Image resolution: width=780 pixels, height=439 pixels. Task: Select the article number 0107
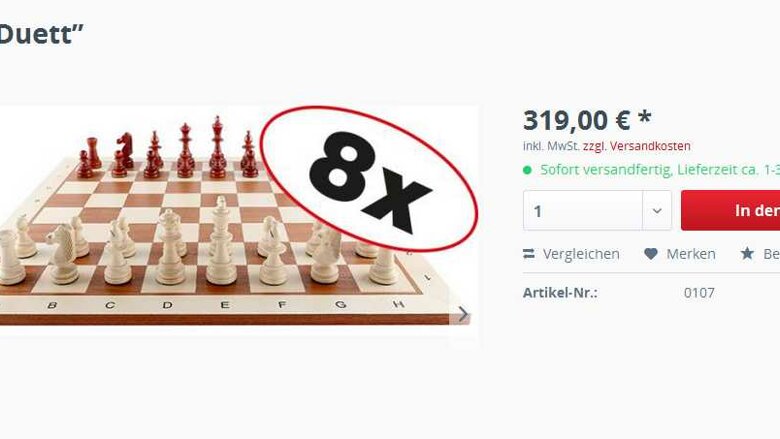pos(699,293)
